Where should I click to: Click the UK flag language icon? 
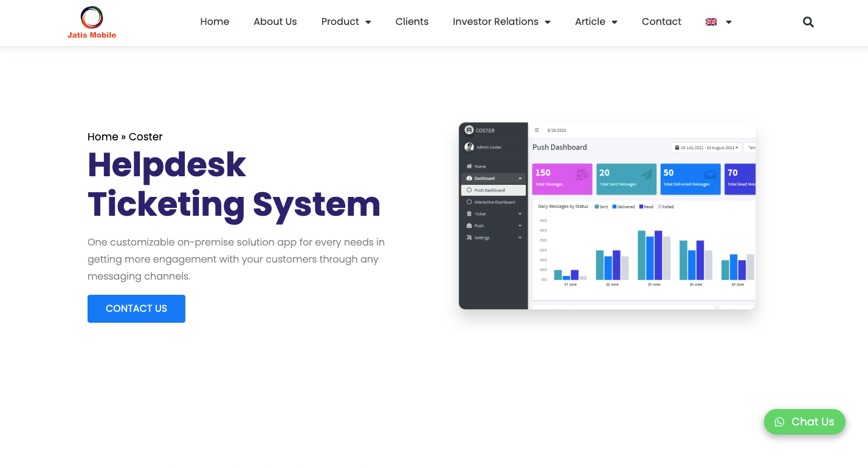click(711, 22)
